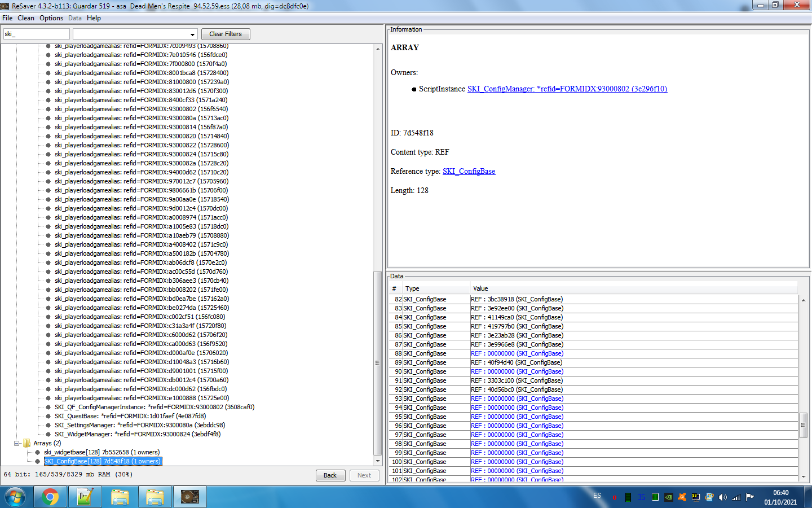Image resolution: width=812 pixels, height=508 pixels.
Task: Click the Avast antivirus tray icon
Action: coord(682,497)
